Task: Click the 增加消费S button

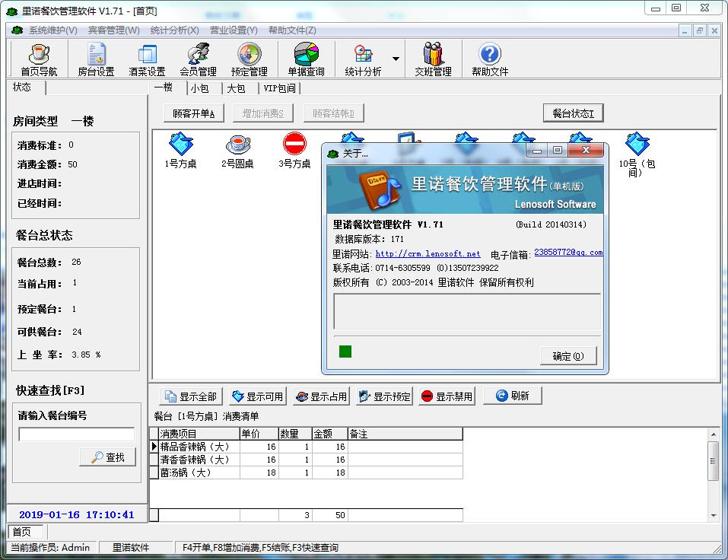Action: (x=262, y=113)
